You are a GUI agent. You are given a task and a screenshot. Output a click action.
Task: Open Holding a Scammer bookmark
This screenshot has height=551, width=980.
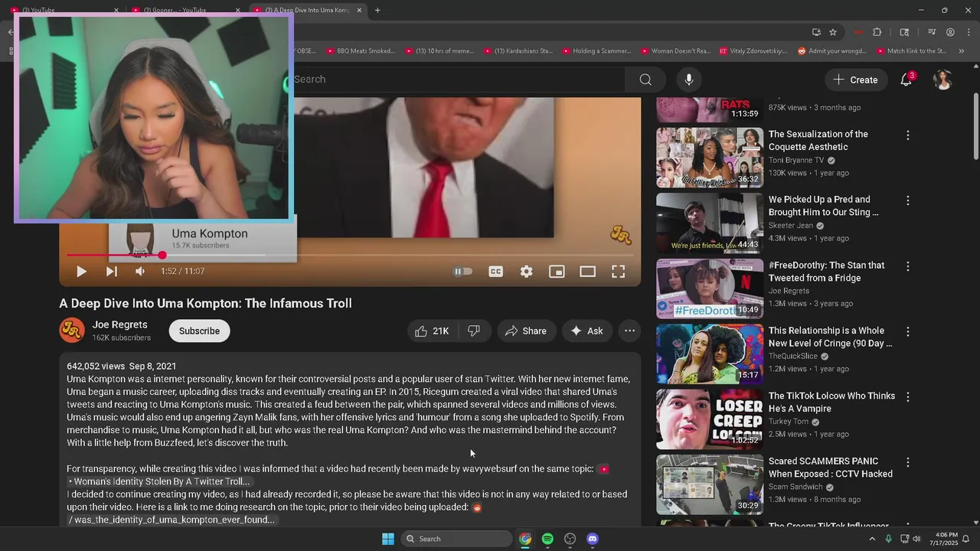point(596,51)
